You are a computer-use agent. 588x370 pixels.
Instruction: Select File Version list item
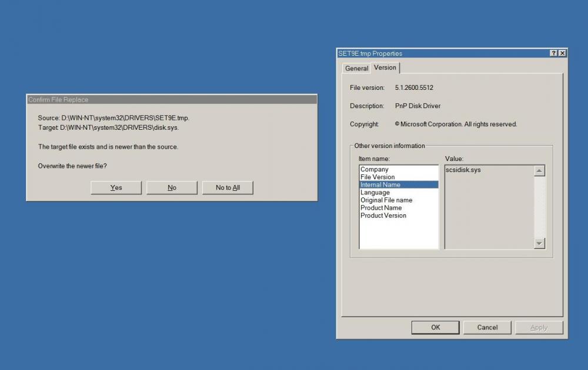click(x=377, y=177)
